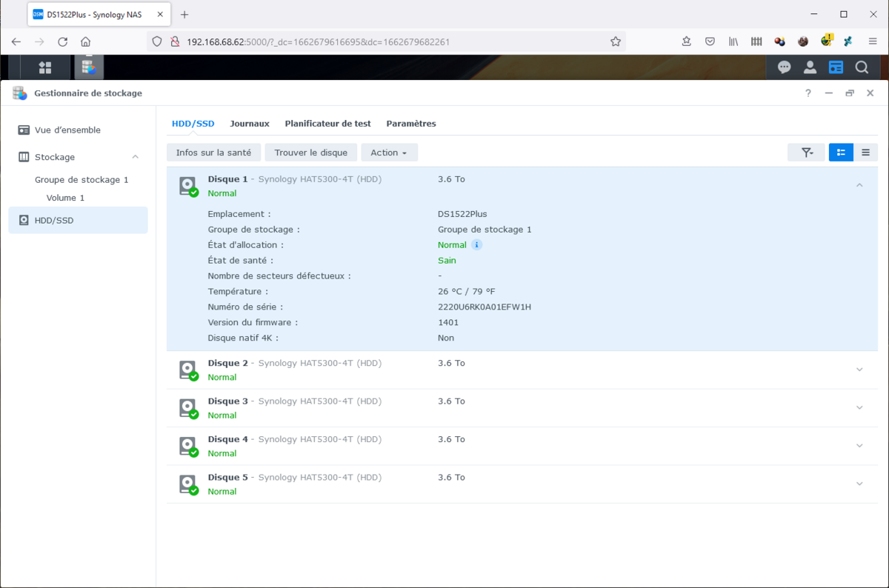Click the Firefox address bar URL

319,42
